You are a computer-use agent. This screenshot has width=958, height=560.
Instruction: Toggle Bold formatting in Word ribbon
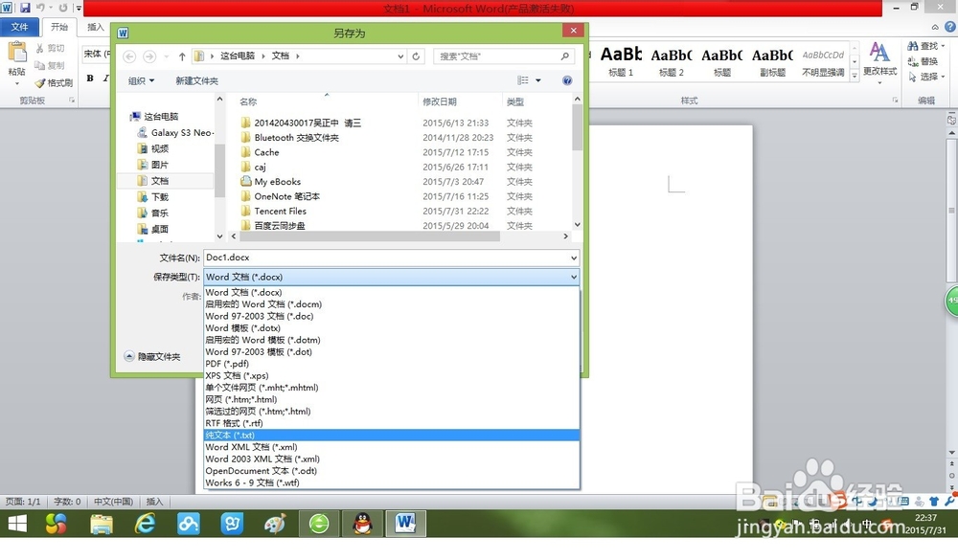(90, 78)
